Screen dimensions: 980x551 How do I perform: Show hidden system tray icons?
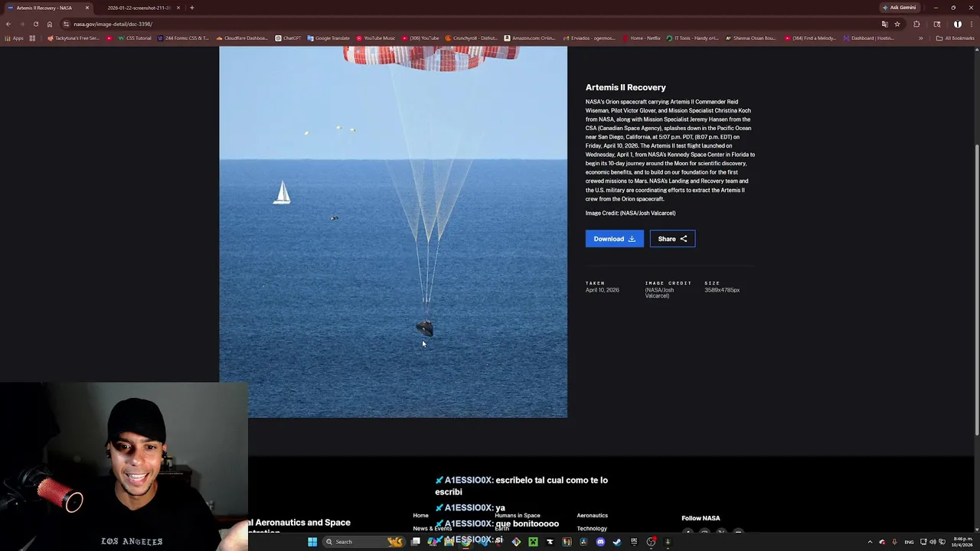pyautogui.click(x=870, y=542)
